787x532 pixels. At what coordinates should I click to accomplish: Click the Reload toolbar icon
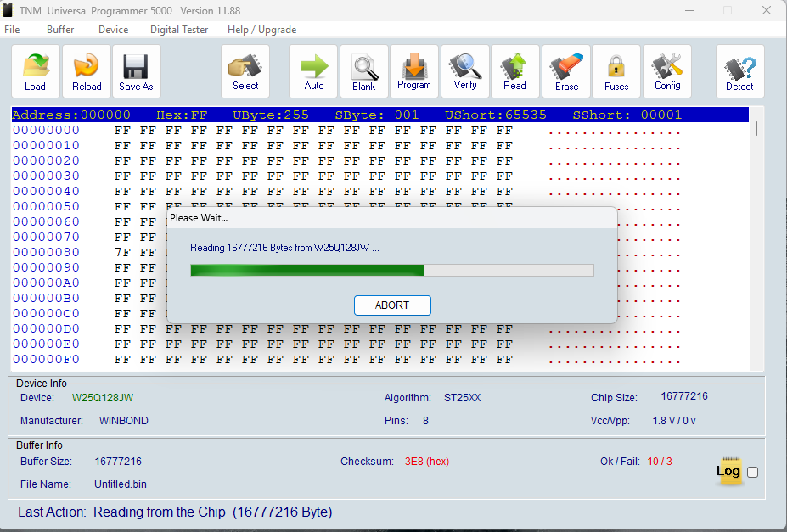pos(87,71)
